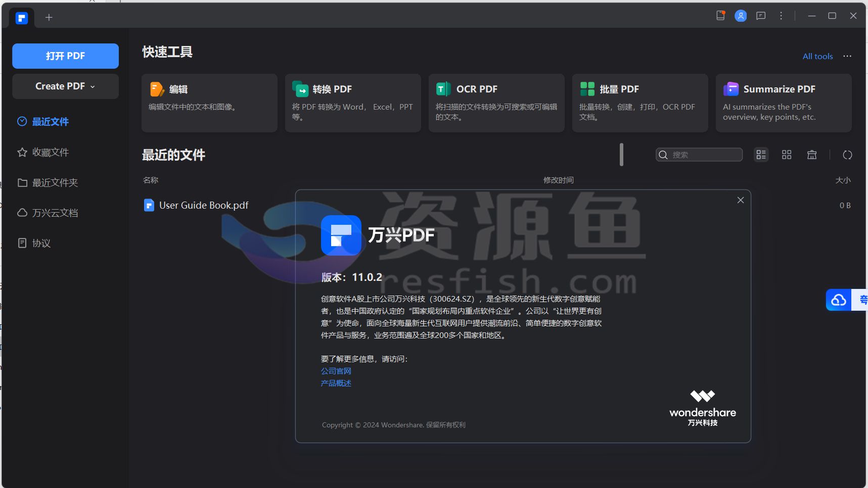
Task: Open a new tab with plus button
Action: click(49, 18)
